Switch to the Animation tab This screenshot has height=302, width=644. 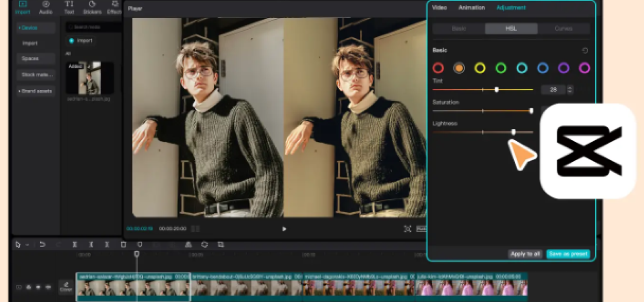click(x=471, y=8)
